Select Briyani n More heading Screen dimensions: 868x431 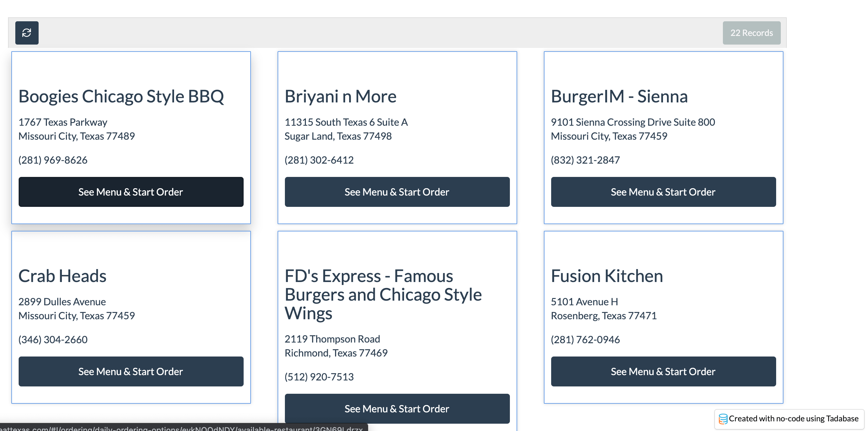(340, 96)
